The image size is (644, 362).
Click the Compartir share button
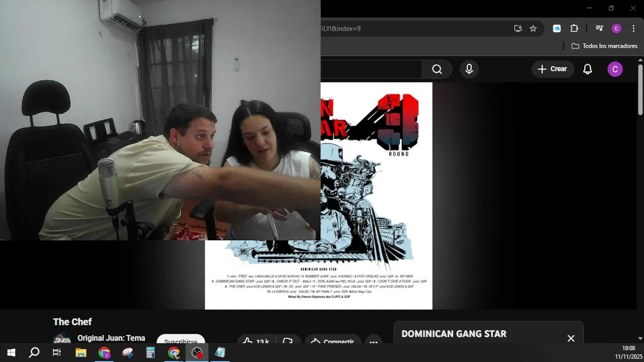pos(333,340)
